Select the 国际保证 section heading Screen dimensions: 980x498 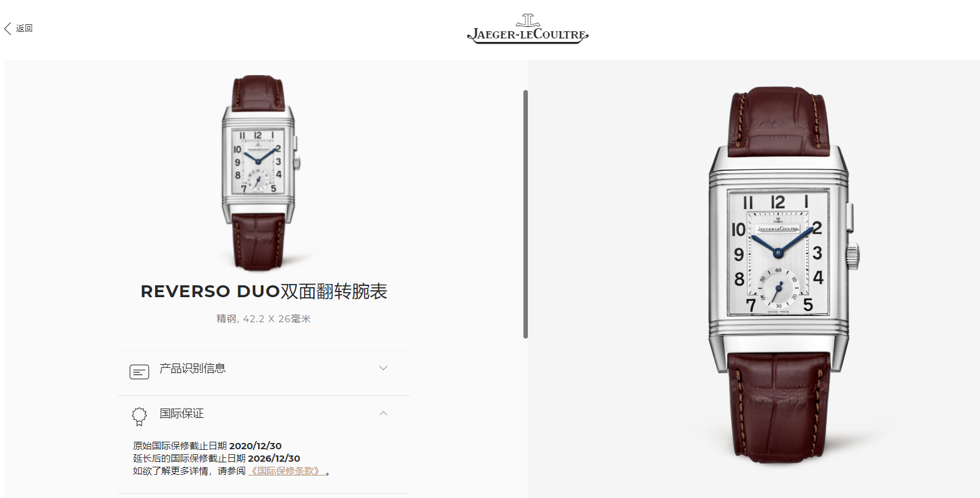(x=181, y=414)
